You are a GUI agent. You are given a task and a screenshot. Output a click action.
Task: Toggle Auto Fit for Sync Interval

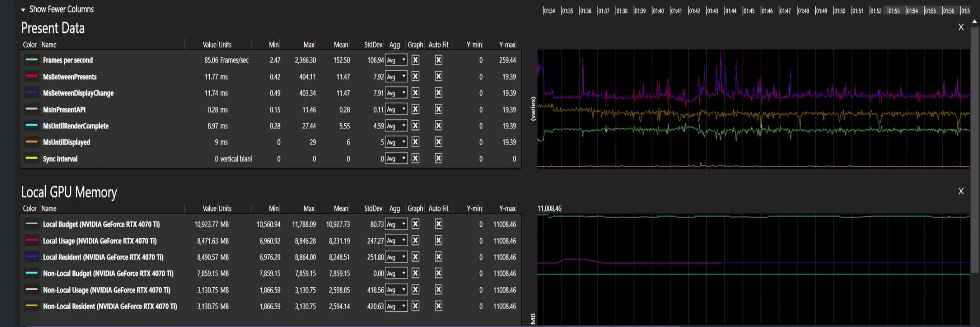pyautogui.click(x=438, y=158)
